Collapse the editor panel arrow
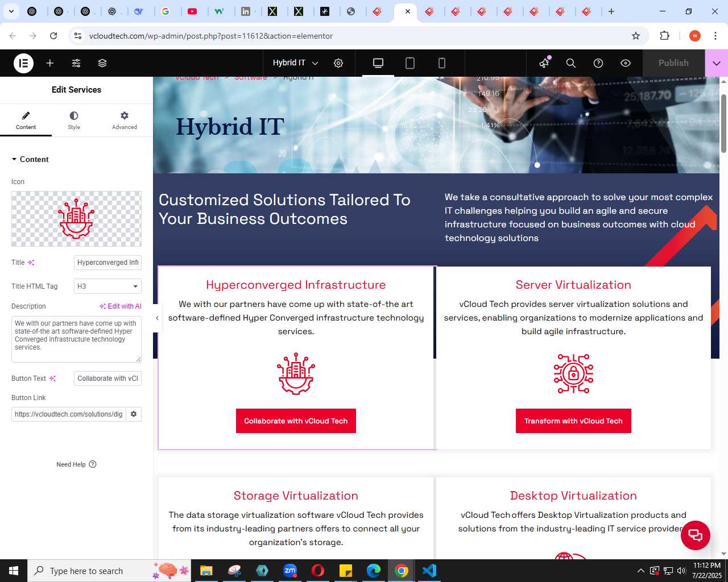The height and width of the screenshot is (582, 728). point(157,318)
